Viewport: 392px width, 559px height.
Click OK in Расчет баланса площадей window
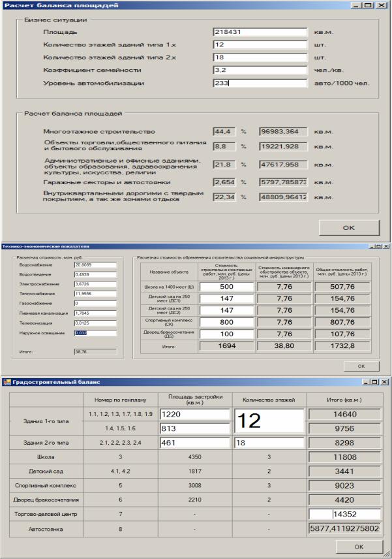click(x=349, y=228)
